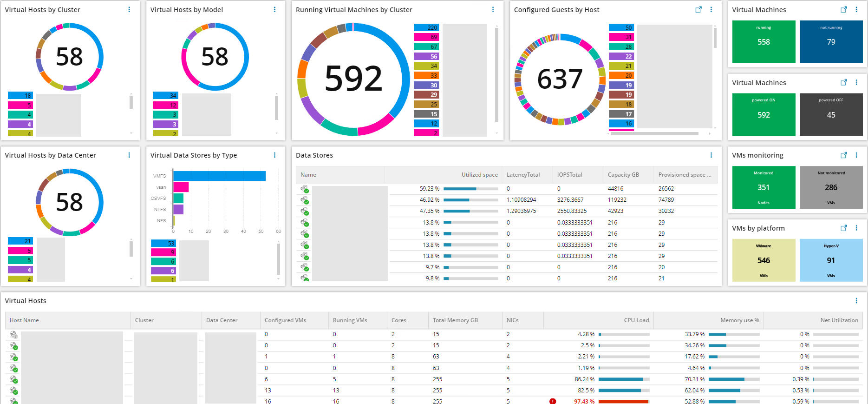This screenshot has width=868, height=404.
Task: Open kebab menu of Virtual Data Stores by Type
Action: (x=274, y=155)
